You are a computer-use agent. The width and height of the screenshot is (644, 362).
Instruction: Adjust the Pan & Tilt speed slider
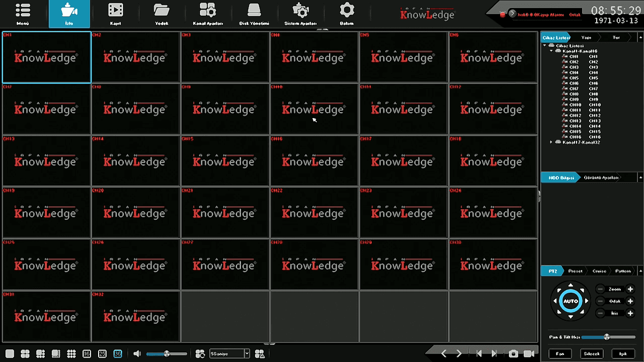pyautogui.click(x=607, y=337)
